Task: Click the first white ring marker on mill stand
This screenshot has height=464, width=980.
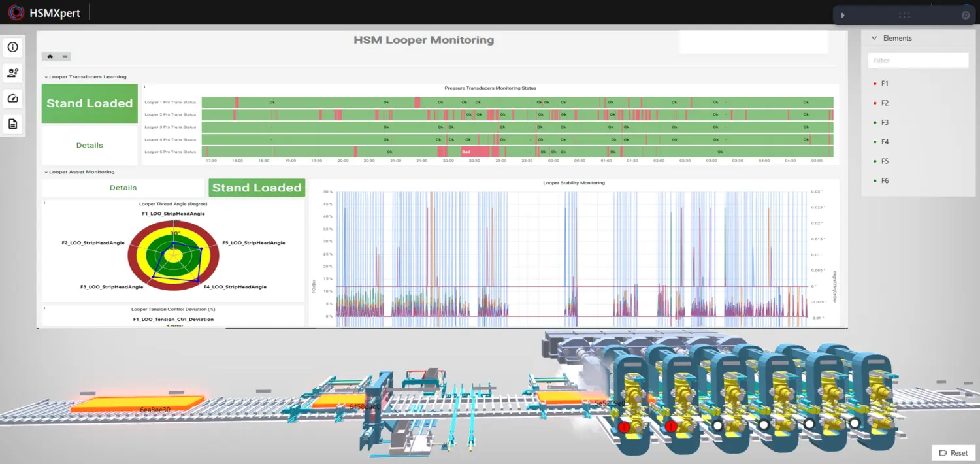Action: 717,425
